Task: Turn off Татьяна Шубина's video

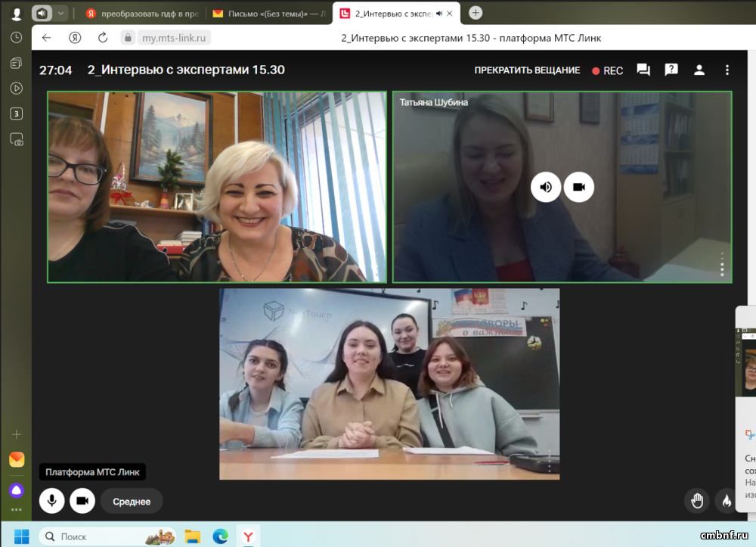Action: click(579, 187)
